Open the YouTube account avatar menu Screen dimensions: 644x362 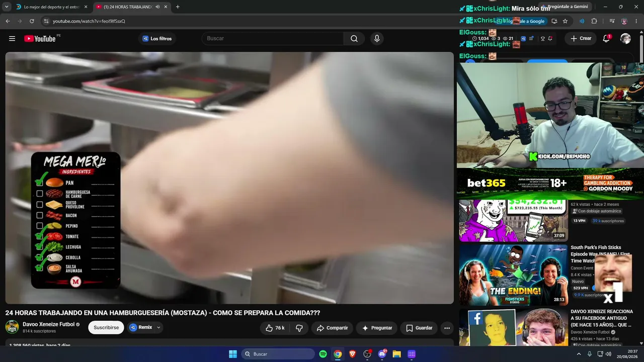pyautogui.click(x=625, y=39)
